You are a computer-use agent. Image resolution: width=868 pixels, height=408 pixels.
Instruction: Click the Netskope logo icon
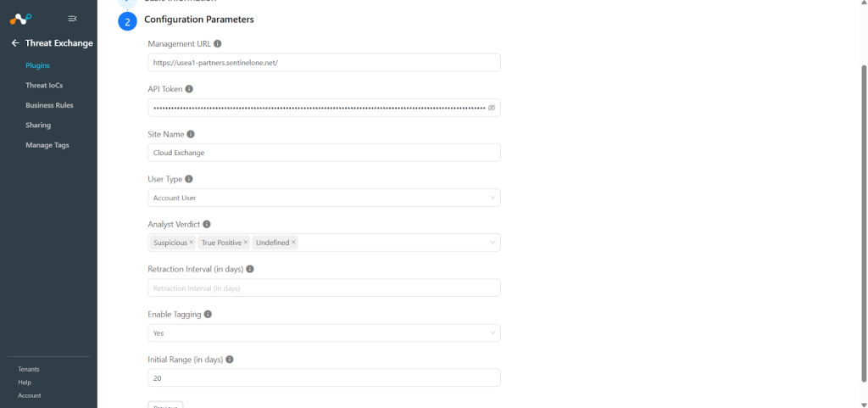pyautogui.click(x=20, y=19)
